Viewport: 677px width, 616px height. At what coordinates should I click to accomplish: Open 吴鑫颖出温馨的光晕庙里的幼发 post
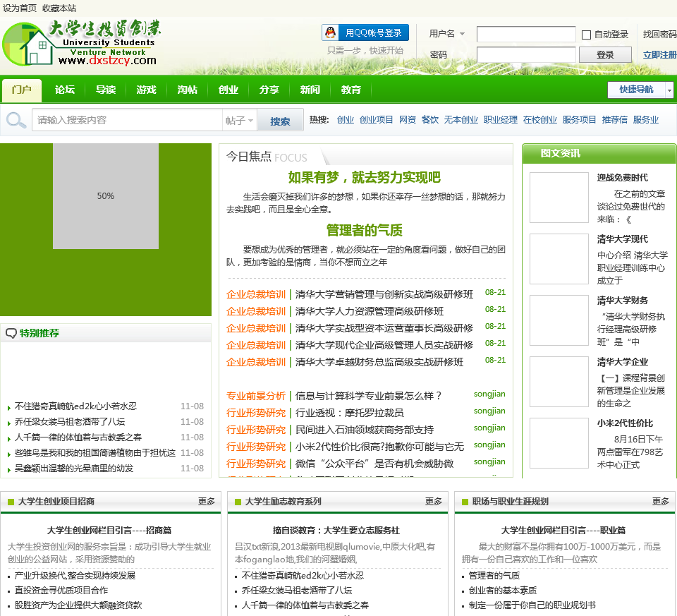click(74, 469)
